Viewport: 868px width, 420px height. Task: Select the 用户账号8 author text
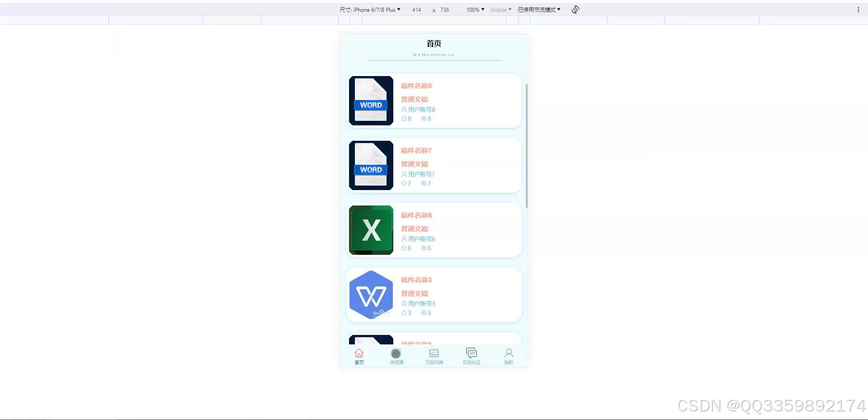(x=422, y=110)
